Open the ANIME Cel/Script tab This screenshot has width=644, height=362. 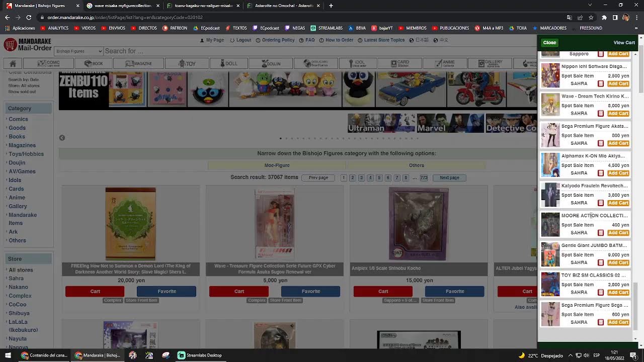click(x=444, y=63)
